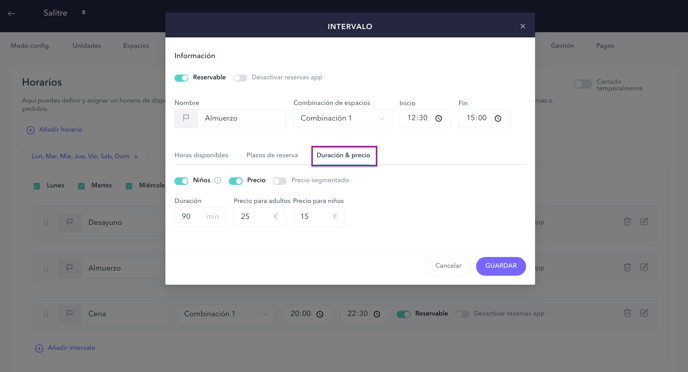Click the Añadir intervalo link
Viewport: 688px width, 372px height.
tap(72, 348)
